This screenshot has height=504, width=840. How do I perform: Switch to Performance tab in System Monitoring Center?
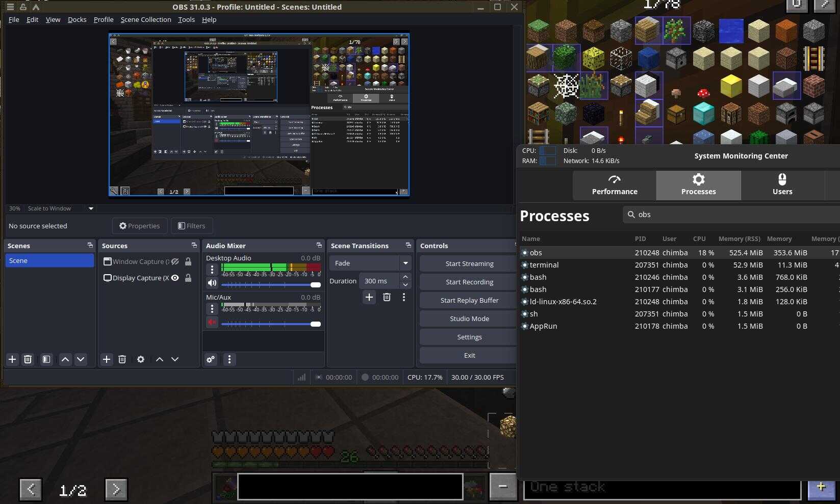615,185
